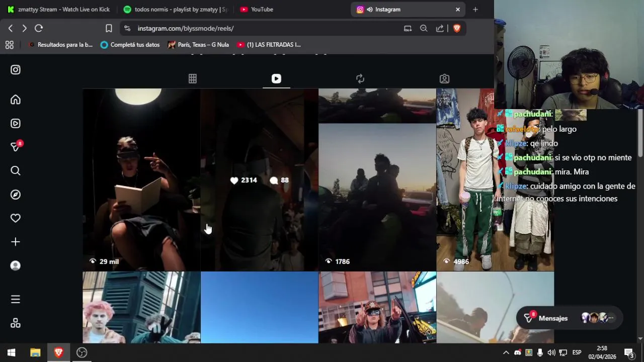Switch to the Kick stream browser tab
The height and width of the screenshot is (362, 644).
pos(58,9)
